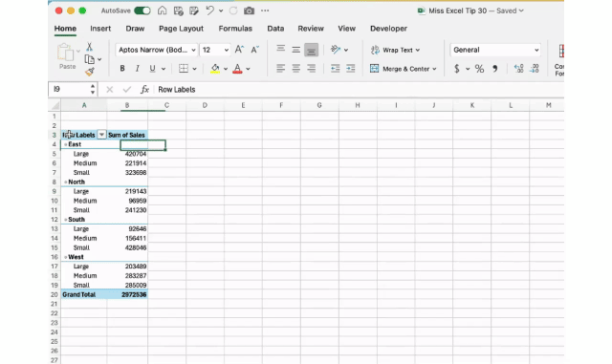The width and height of the screenshot is (612, 364).
Task: Click the Increase Font Size icon
Action: (x=239, y=50)
